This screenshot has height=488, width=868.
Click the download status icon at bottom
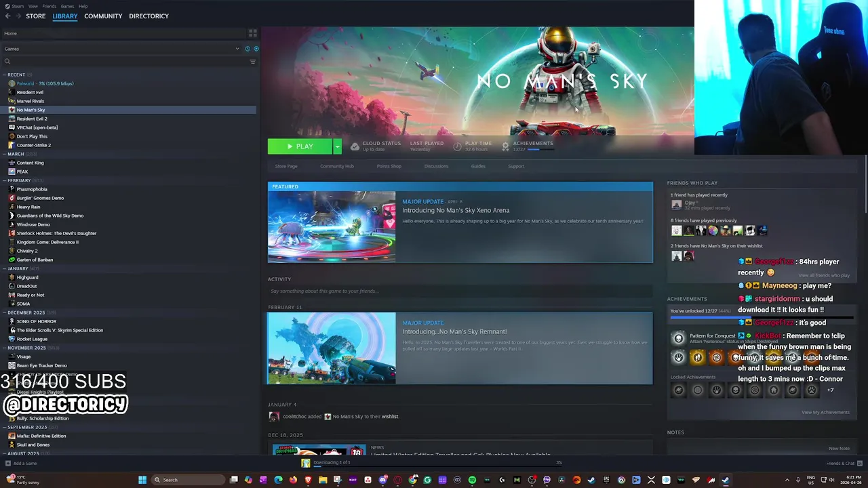(x=306, y=463)
